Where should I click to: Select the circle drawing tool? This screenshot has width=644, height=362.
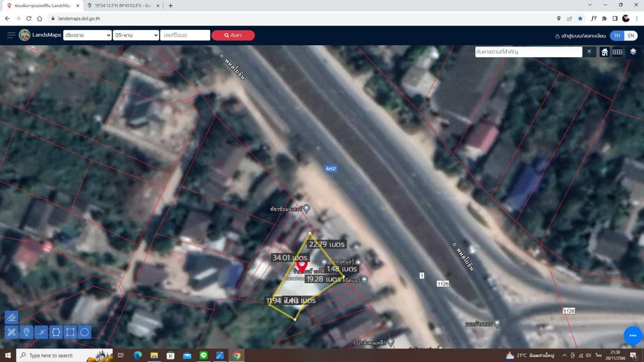(85, 332)
